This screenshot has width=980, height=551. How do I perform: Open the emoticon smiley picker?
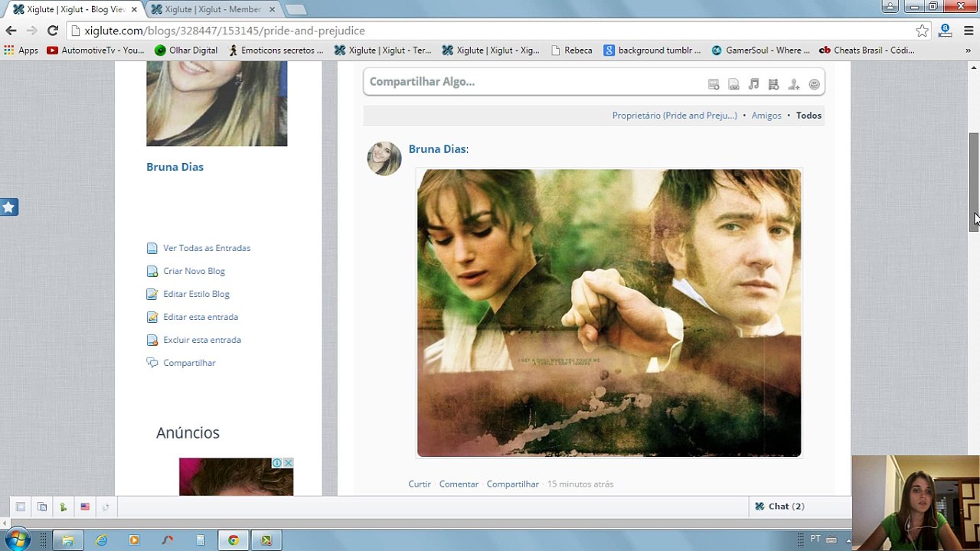pyautogui.click(x=814, y=85)
